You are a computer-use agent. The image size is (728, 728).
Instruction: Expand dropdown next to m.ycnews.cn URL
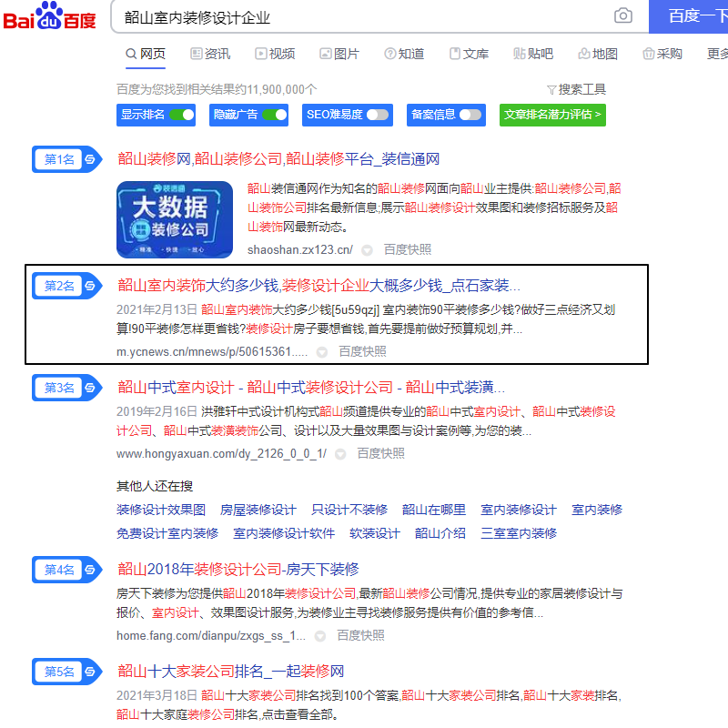322,352
